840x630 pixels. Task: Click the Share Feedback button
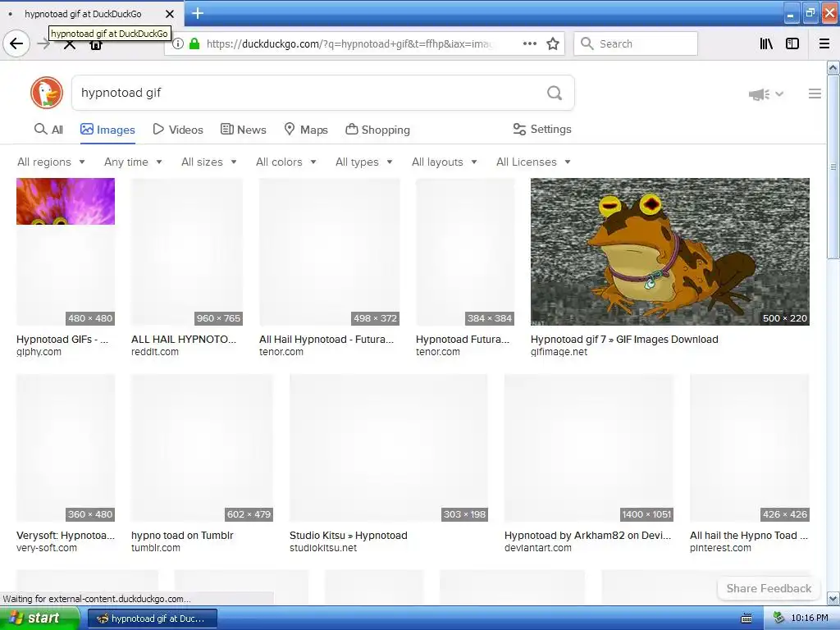pyautogui.click(x=769, y=588)
